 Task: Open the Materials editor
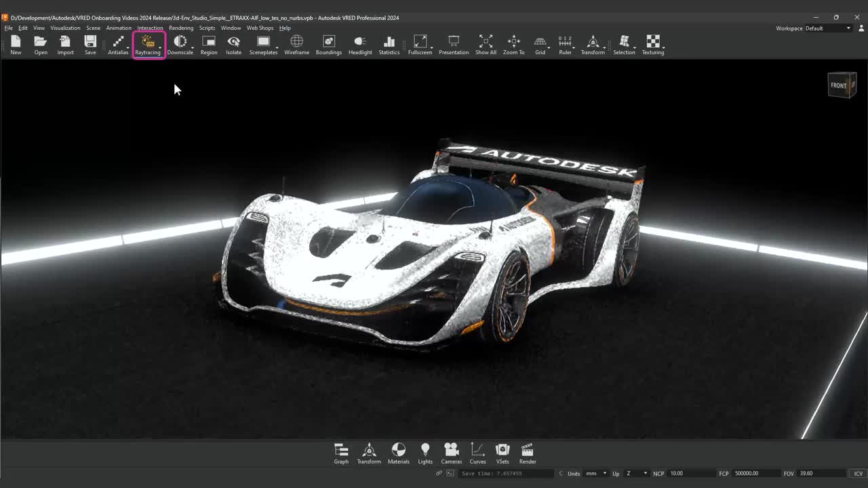(x=399, y=453)
